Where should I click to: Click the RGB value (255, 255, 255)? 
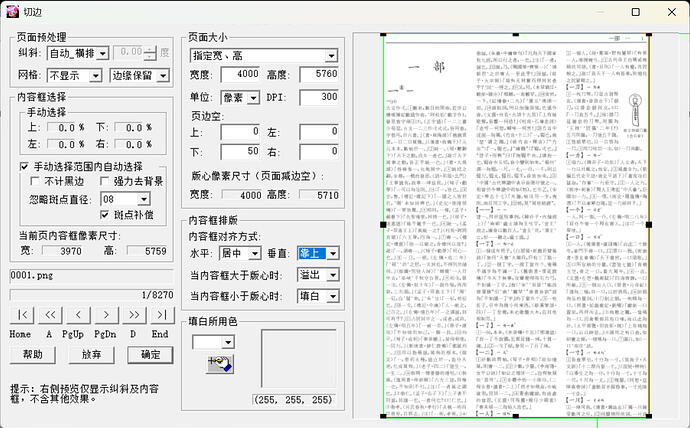coord(294,399)
